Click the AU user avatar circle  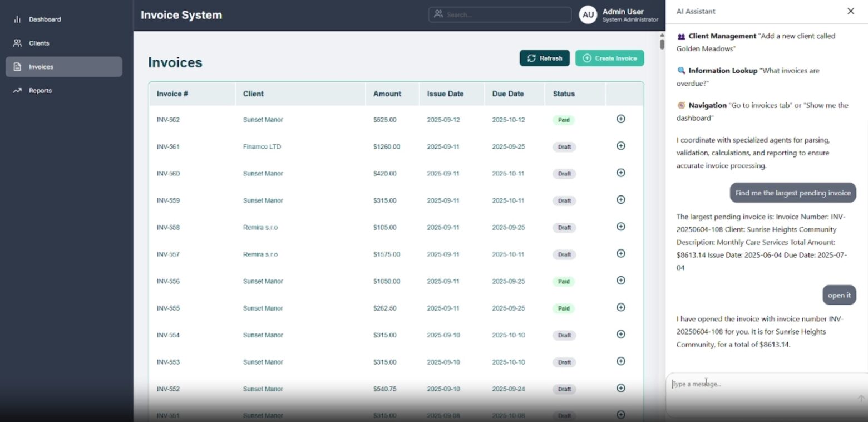tap(588, 15)
